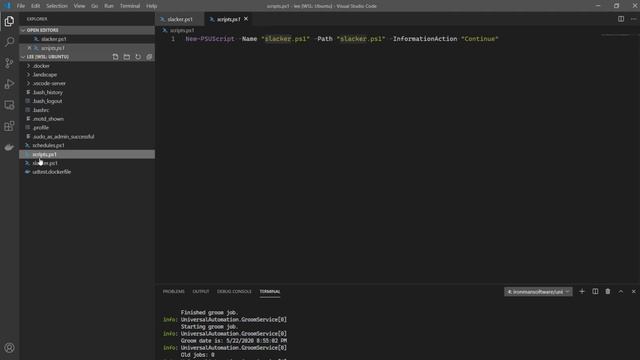Open the File menu

pyautogui.click(x=21, y=6)
